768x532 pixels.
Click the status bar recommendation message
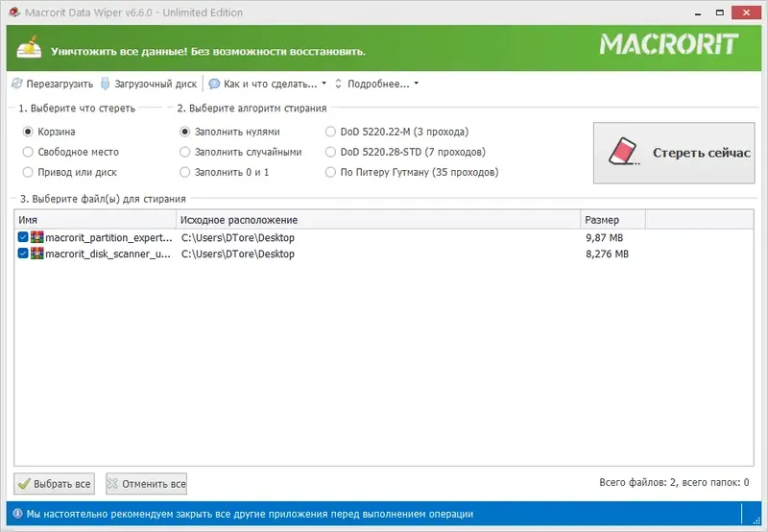[250, 514]
